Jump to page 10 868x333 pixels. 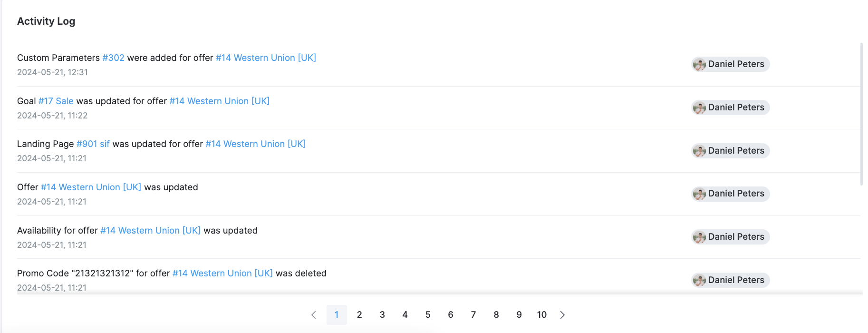(x=542, y=315)
